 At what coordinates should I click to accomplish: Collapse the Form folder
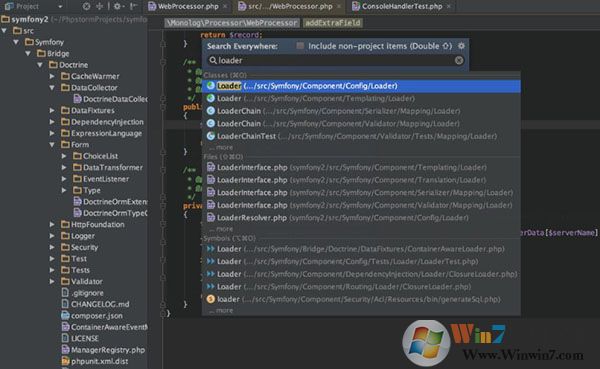(x=52, y=145)
